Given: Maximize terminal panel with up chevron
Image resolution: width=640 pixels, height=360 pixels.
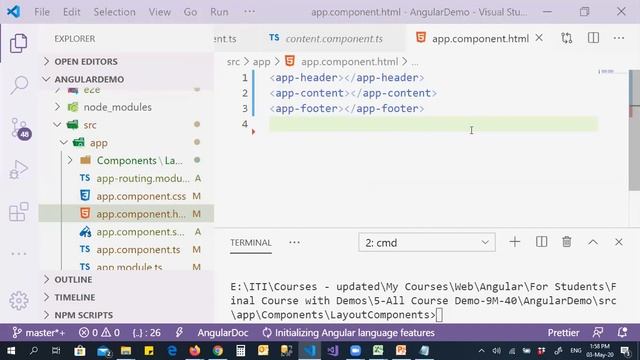Looking at the screenshot, I should pyautogui.click(x=593, y=242).
